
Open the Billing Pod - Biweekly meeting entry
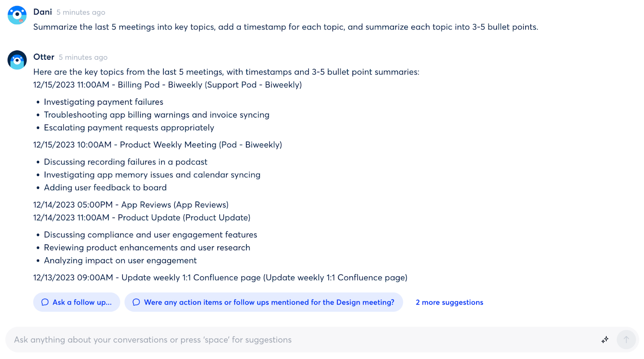tap(167, 85)
